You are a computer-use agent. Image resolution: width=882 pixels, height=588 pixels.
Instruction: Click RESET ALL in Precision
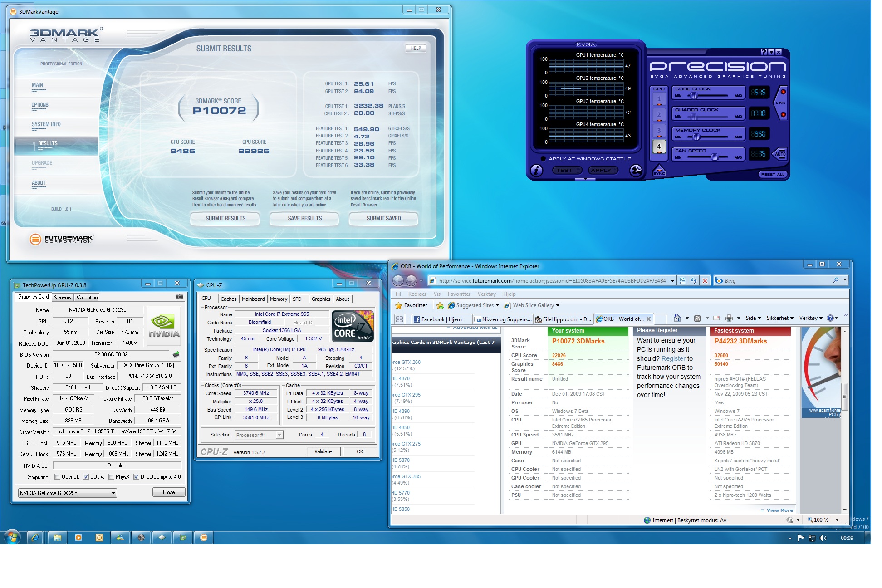click(x=772, y=174)
